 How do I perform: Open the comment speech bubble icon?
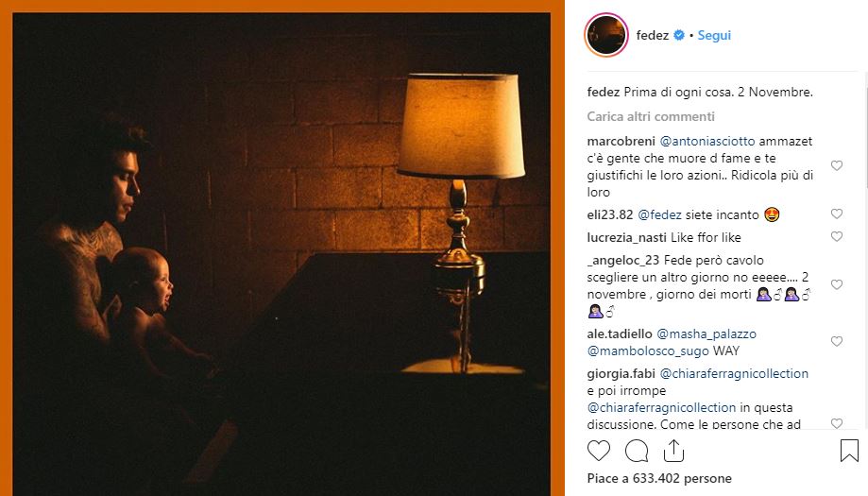(x=637, y=451)
